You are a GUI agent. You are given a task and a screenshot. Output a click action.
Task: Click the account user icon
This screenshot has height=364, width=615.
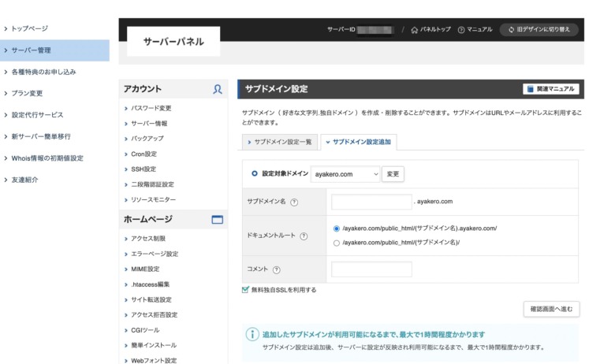click(x=218, y=89)
